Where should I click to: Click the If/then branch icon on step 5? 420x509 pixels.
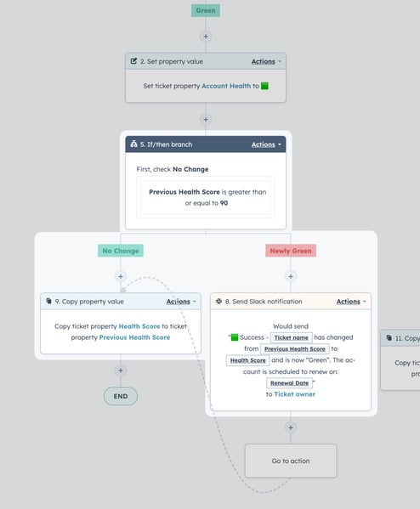[133, 144]
